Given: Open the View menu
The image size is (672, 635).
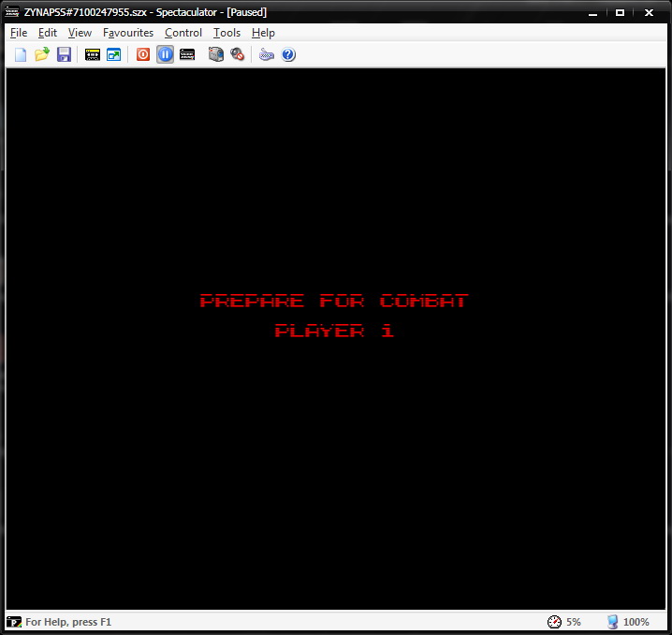Looking at the screenshot, I should coord(80,33).
